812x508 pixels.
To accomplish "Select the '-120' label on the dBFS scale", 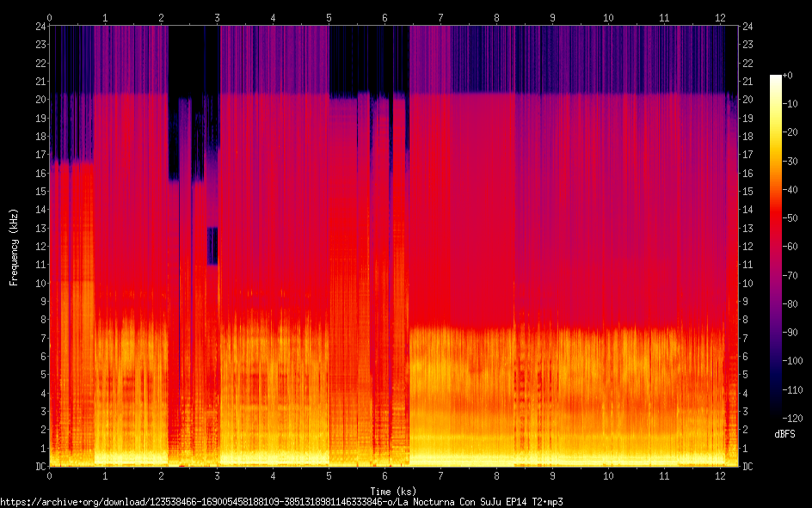I will (793, 419).
